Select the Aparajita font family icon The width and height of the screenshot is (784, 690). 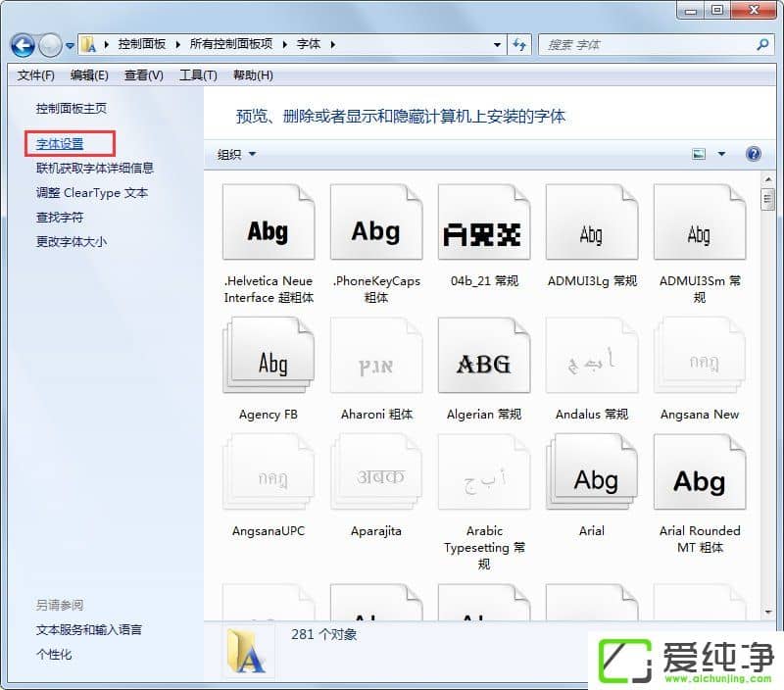[x=376, y=481]
